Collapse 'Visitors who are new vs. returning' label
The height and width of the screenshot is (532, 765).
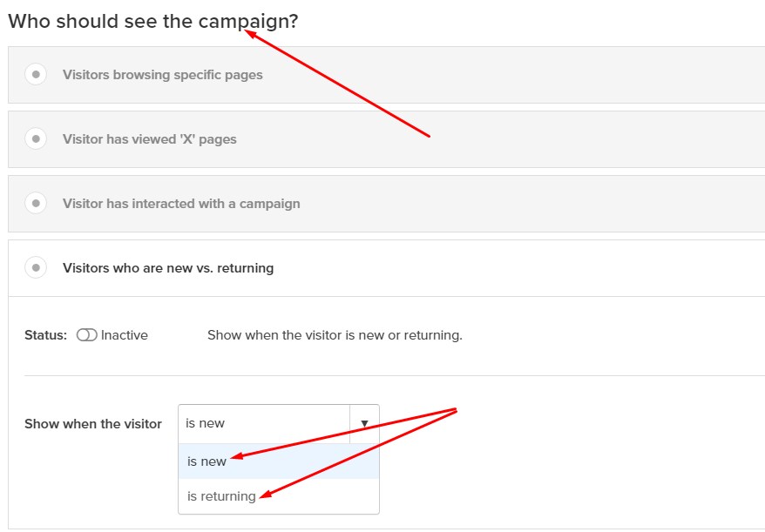coord(168,267)
